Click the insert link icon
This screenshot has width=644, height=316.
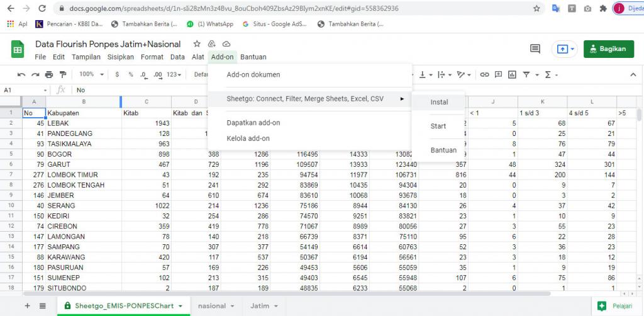(485, 74)
